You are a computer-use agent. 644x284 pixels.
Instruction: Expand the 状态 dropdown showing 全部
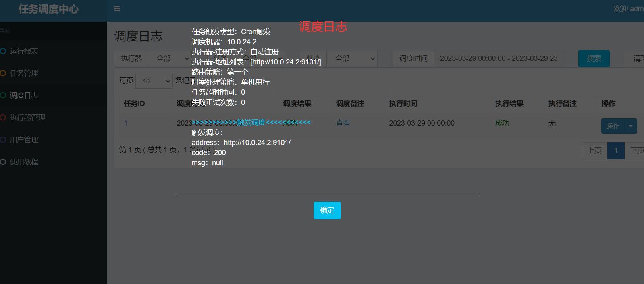click(352, 58)
